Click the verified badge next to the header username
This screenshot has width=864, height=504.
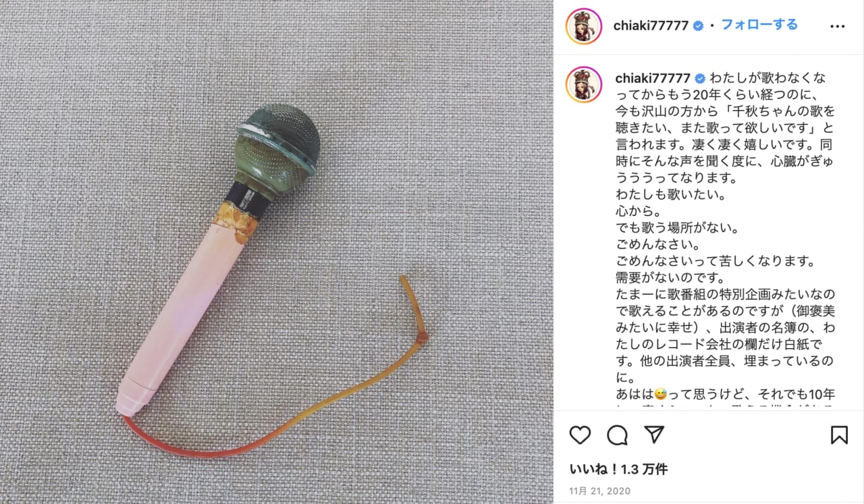699,26
